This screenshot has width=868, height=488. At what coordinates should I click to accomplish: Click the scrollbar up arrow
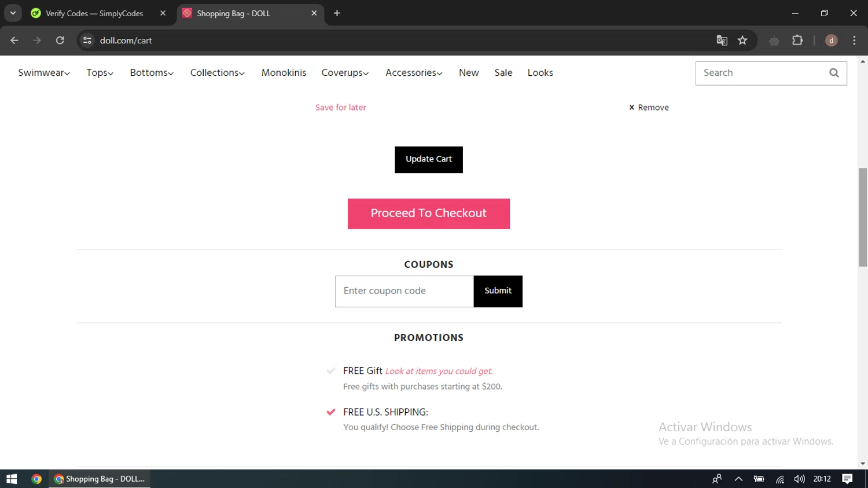(x=863, y=60)
